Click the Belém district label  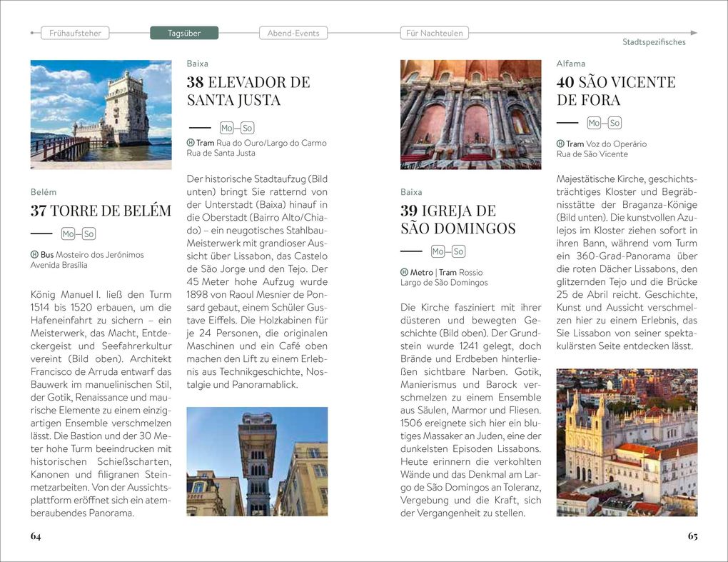(43, 192)
